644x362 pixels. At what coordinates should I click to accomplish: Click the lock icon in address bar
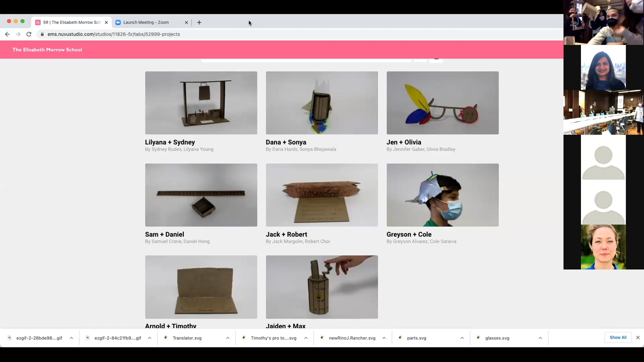(x=42, y=34)
